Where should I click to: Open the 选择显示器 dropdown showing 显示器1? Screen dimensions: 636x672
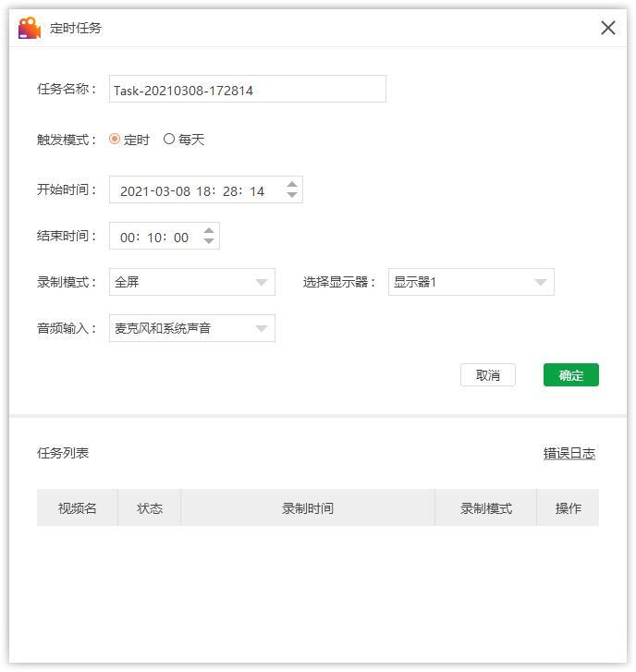coord(471,282)
